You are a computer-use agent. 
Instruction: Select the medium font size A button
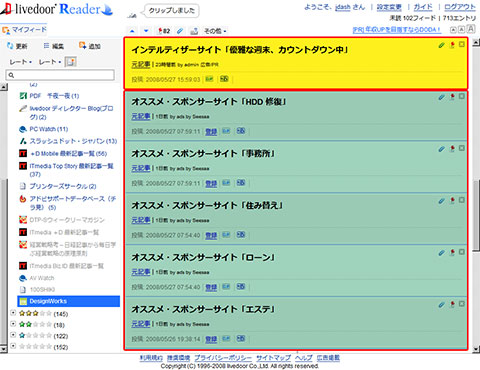click(461, 30)
